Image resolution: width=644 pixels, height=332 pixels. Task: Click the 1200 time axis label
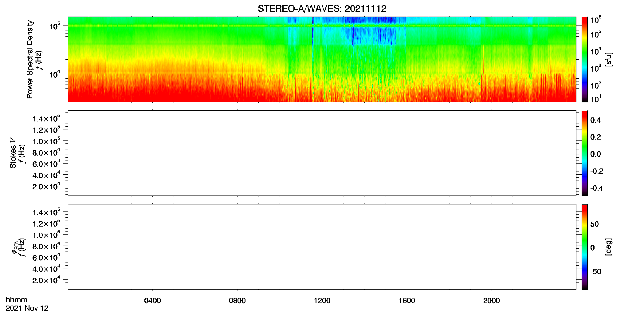tap(322, 301)
